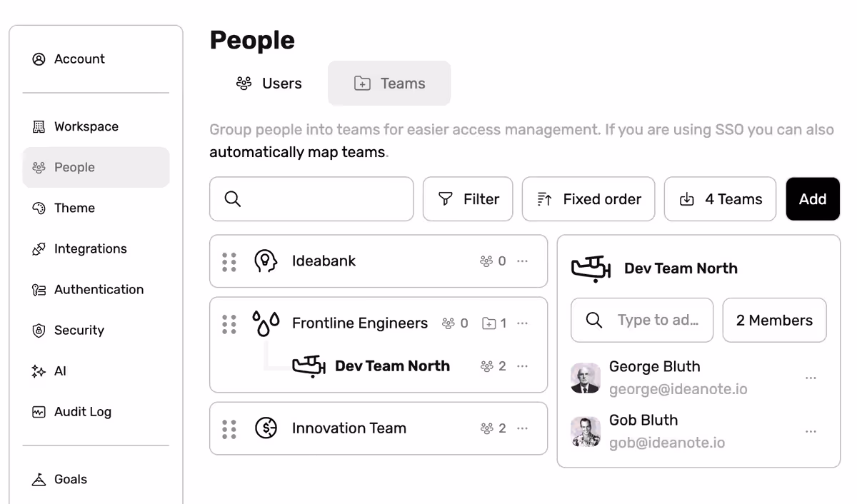Open George Bluth's row actions menu
The width and height of the screenshot is (857, 504).
pos(811,377)
